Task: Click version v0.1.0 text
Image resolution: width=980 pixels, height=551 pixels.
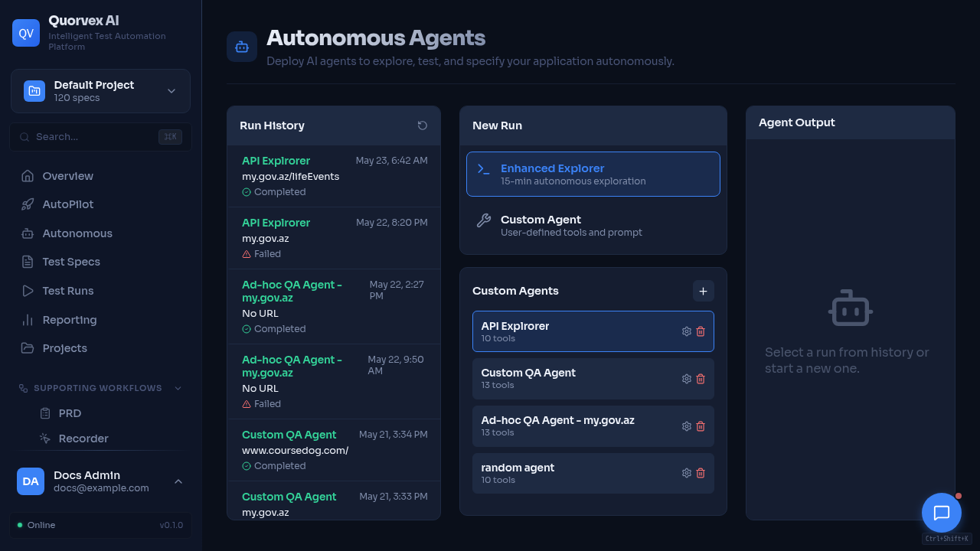Action: 171,525
